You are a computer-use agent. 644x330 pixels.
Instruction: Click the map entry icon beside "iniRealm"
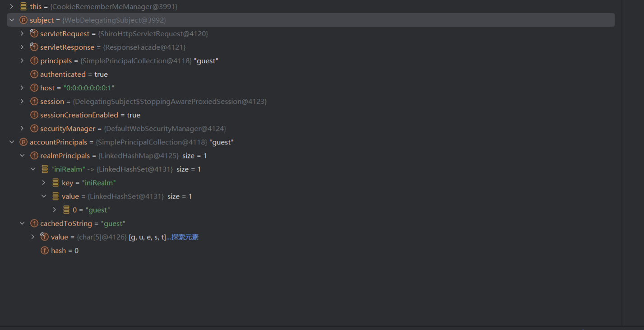pos(45,169)
